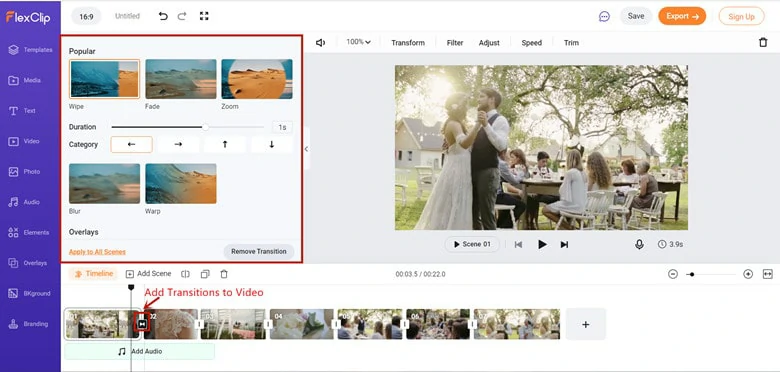Viewport: 780px width, 372px height.
Task: Open the Adjust menu
Action: pos(489,43)
